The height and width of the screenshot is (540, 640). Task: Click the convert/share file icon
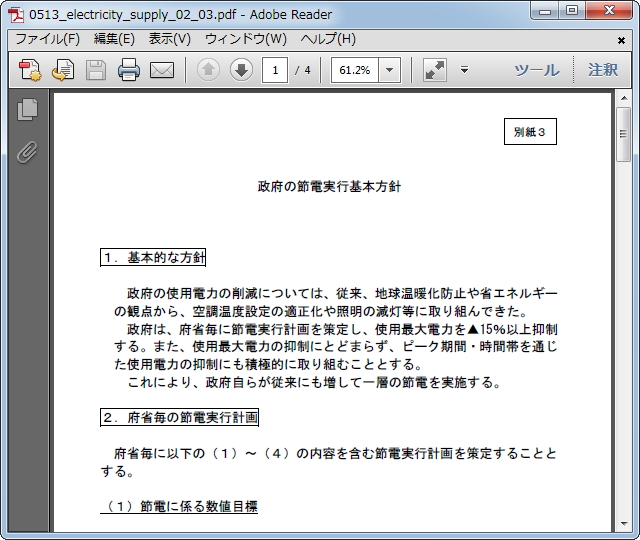coord(62,70)
